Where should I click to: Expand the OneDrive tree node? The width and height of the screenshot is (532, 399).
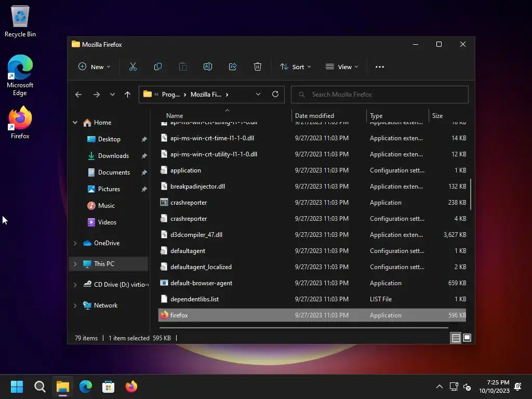[x=75, y=243]
